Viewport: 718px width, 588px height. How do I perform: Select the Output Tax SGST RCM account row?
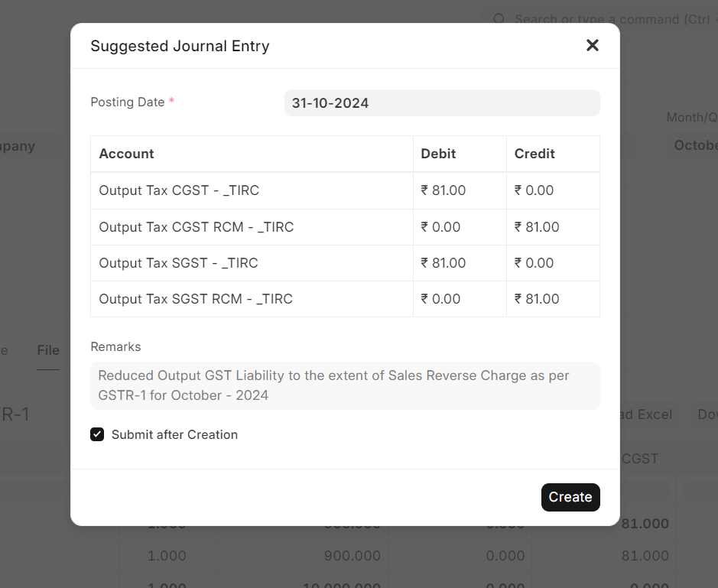(x=196, y=299)
